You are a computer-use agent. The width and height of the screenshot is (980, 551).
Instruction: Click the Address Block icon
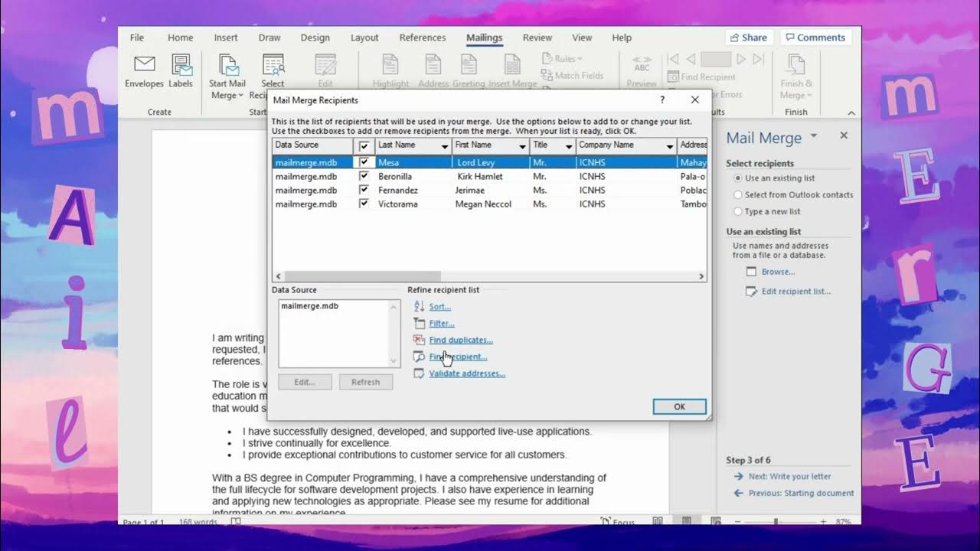(433, 64)
